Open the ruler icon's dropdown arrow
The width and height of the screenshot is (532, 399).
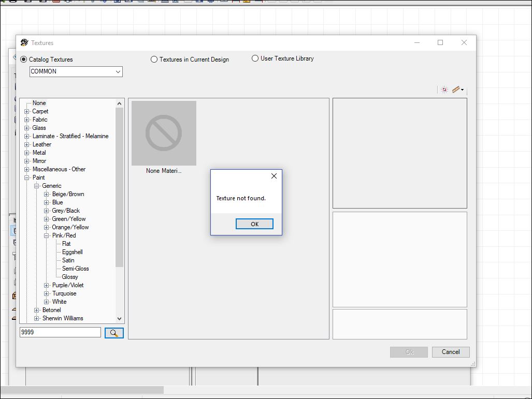[x=462, y=90]
